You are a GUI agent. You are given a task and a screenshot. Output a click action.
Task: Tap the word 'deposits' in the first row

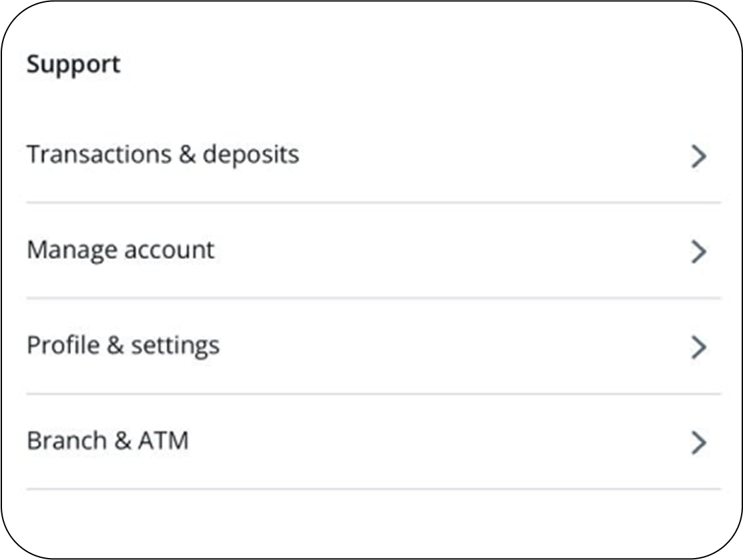250,155
